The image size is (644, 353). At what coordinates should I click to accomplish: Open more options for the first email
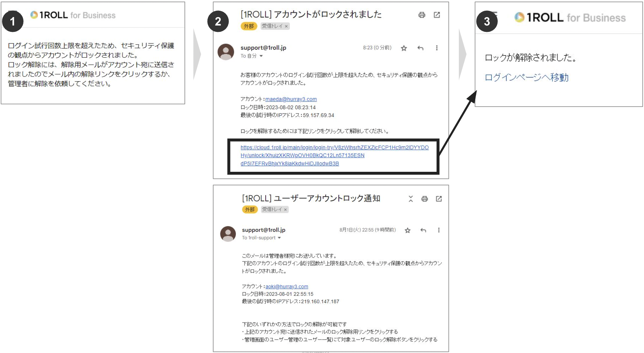coord(437,48)
